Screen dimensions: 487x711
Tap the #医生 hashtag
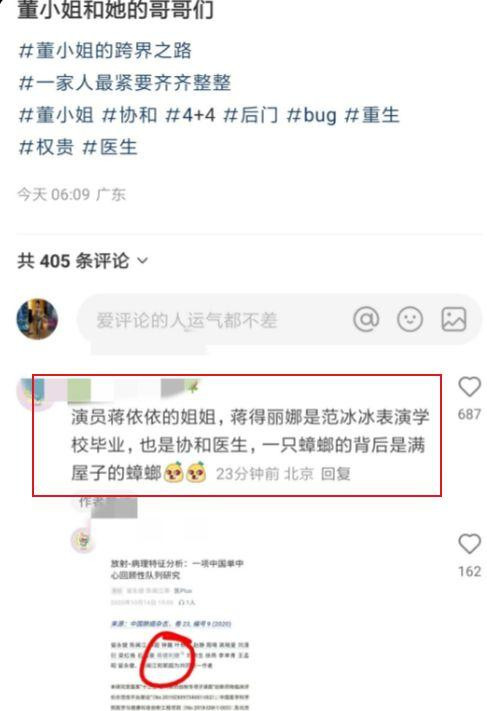click(x=110, y=147)
